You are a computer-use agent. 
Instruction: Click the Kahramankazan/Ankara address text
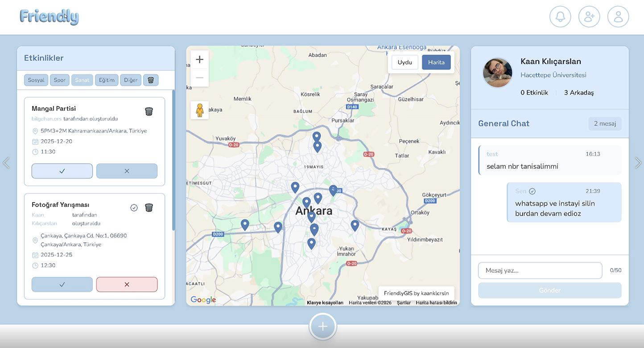94,131
